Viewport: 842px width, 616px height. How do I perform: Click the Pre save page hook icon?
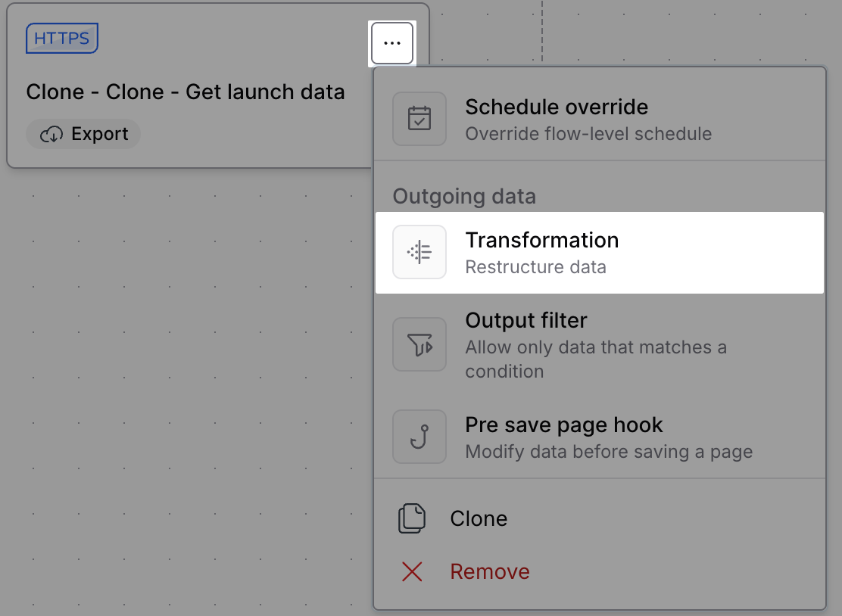pyautogui.click(x=419, y=437)
